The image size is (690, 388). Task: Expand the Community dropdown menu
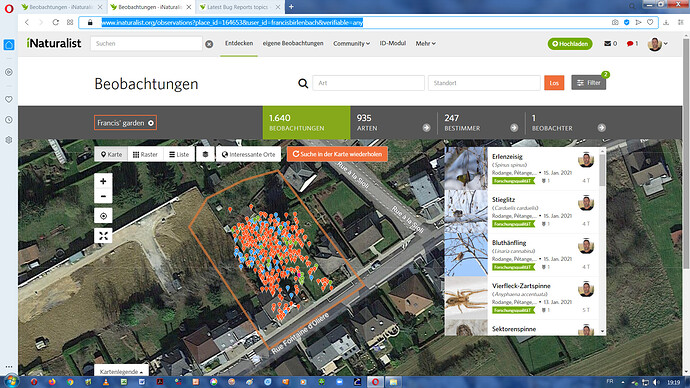[x=351, y=44]
